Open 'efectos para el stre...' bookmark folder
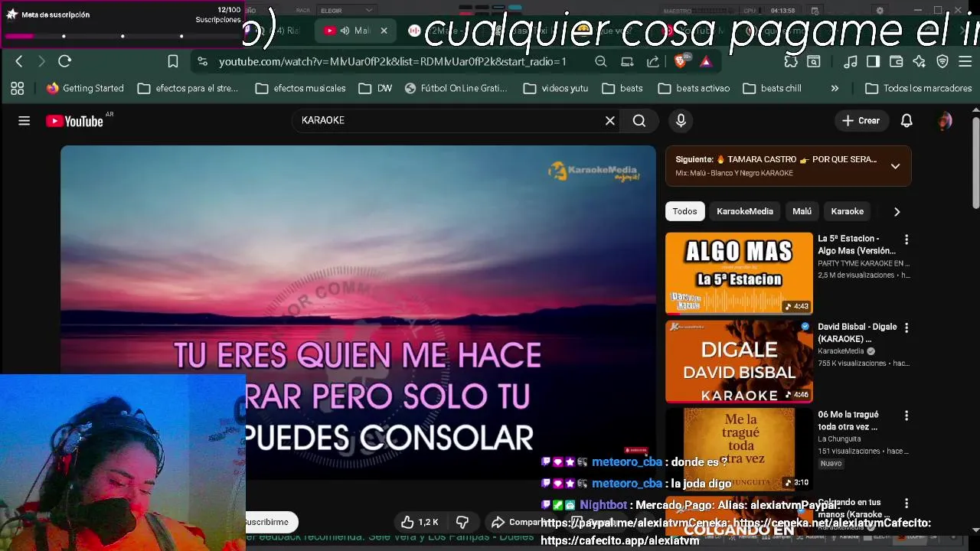The image size is (980, 551). pos(188,88)
